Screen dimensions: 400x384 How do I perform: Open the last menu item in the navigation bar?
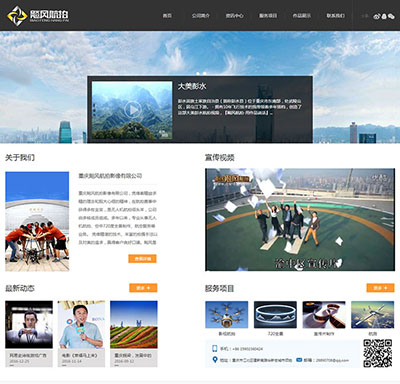tap(336, 16)
